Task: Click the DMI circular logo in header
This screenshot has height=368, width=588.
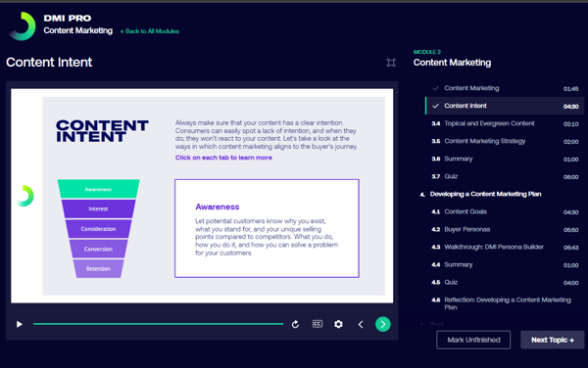Action: tap(23, 25)
